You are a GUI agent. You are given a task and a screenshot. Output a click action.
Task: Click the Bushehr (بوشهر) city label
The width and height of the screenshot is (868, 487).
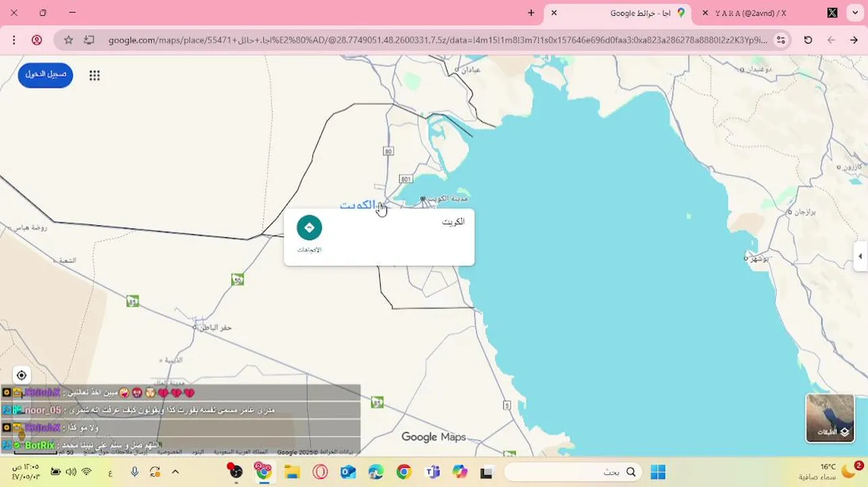(x=760, y=258)
